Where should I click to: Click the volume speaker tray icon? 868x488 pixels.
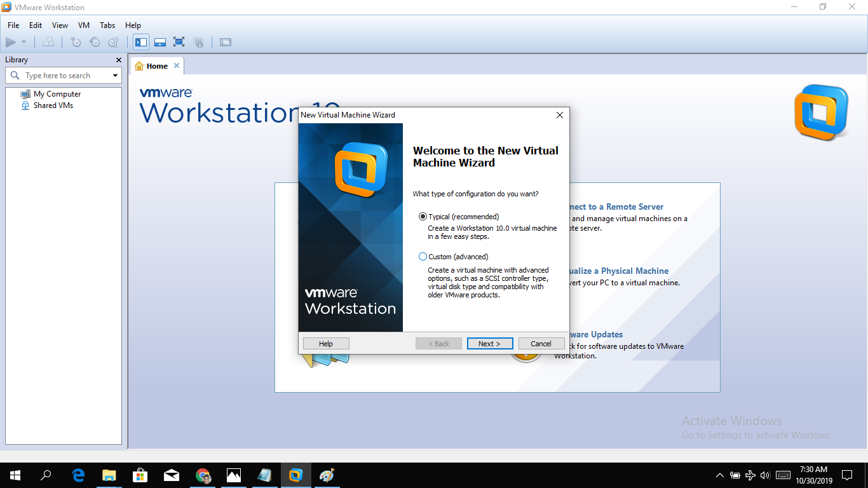(765, 475)
